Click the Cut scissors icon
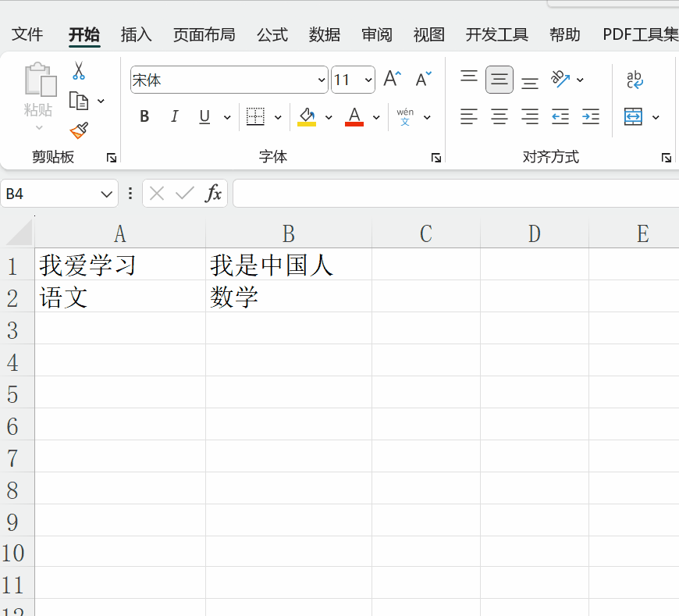The image size is (679, 616). pyautogui.click(x=79, y=70)
